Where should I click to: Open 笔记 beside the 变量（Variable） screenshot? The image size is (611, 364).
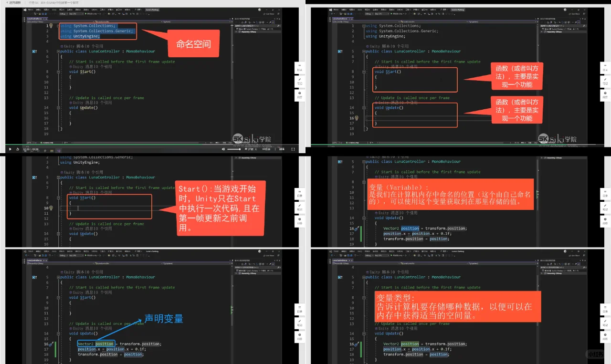tap(605, 207)
